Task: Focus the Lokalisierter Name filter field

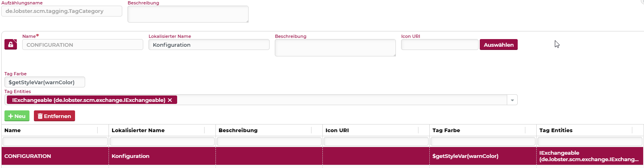Action: point(162,141)
